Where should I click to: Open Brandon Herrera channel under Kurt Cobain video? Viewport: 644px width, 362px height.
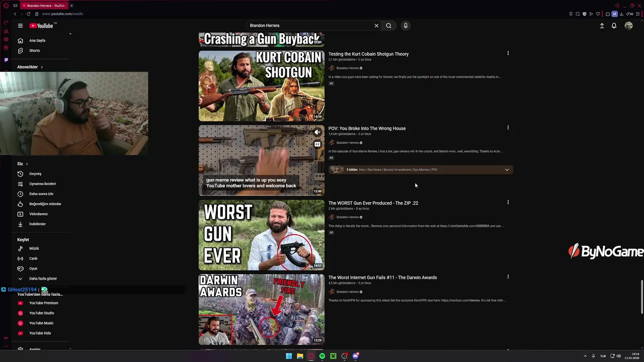click(x=347, y=68)
